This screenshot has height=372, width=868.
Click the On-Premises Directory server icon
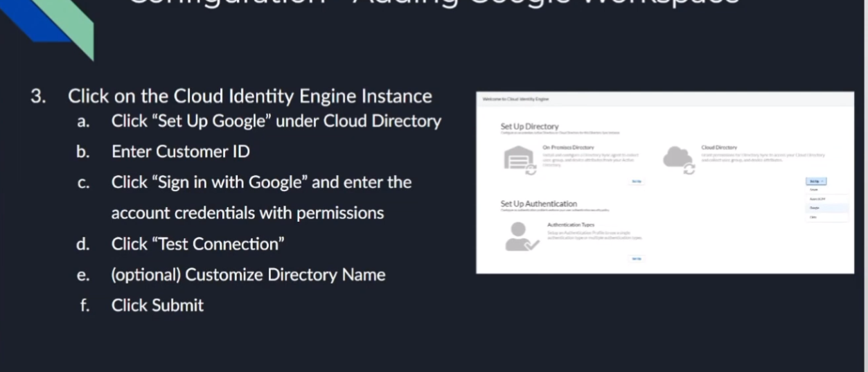[519, 161]
